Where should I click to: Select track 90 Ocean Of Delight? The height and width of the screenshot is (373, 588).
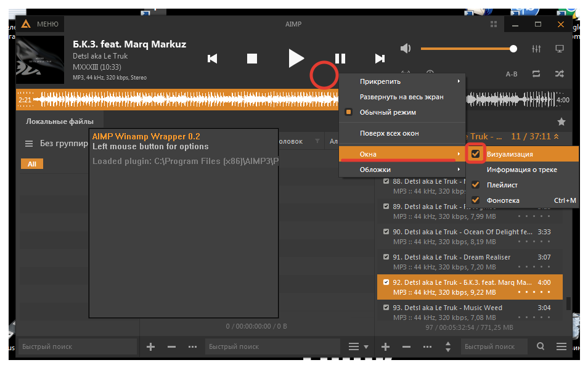pyautogui.click(x=470, y=237)
